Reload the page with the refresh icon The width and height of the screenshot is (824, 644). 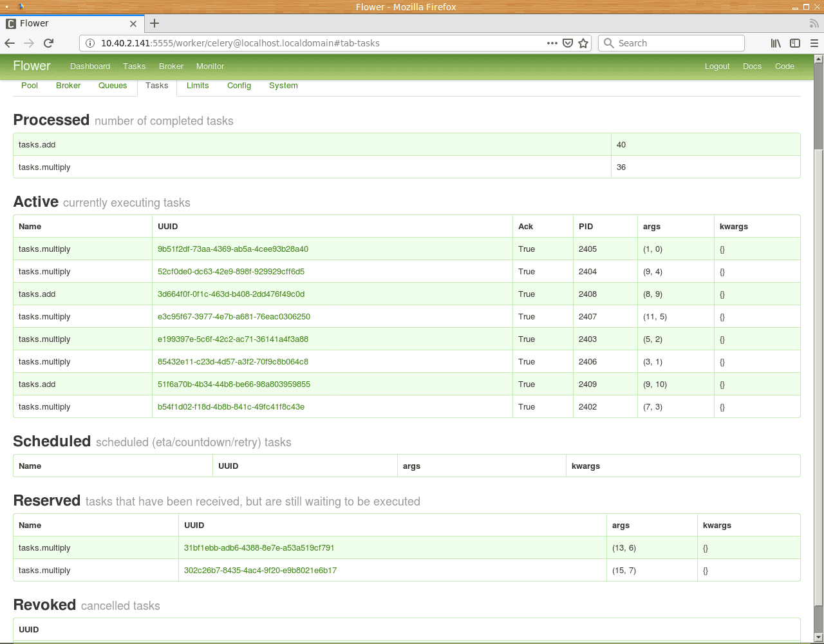tap(48, 43)
